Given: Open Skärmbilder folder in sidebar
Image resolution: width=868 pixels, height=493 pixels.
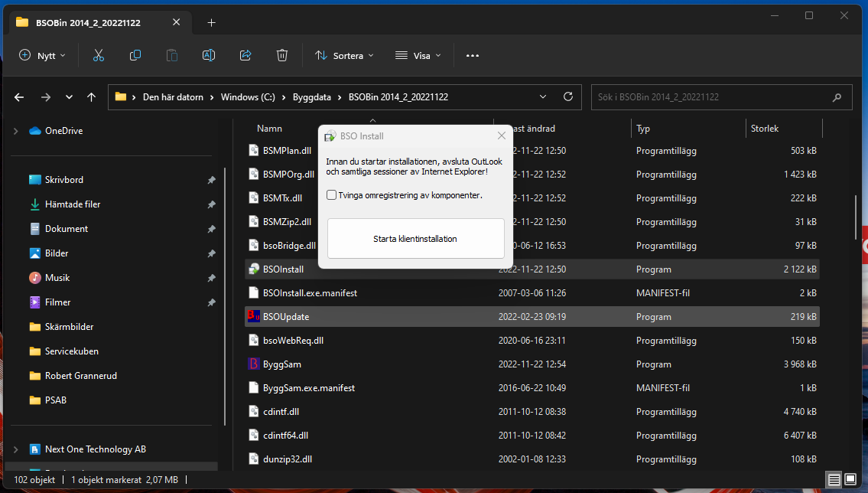Looking at the screenshot, I should [x=69, y=327].
